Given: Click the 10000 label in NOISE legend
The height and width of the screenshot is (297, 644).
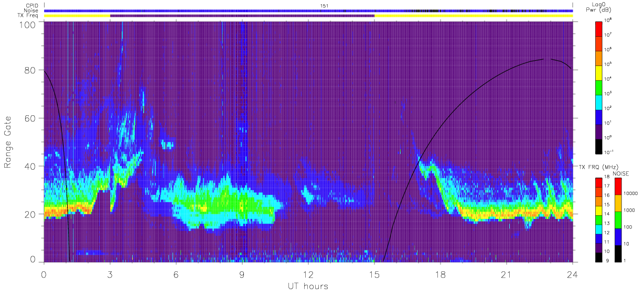Looking at the screenshot, I should (631, 194).
